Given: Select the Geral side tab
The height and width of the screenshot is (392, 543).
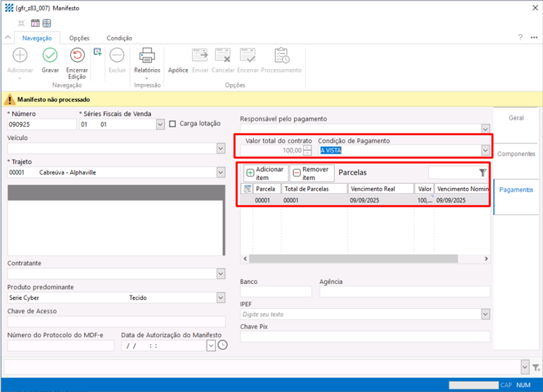Looking at the screenshot, I should pos(516,118).
